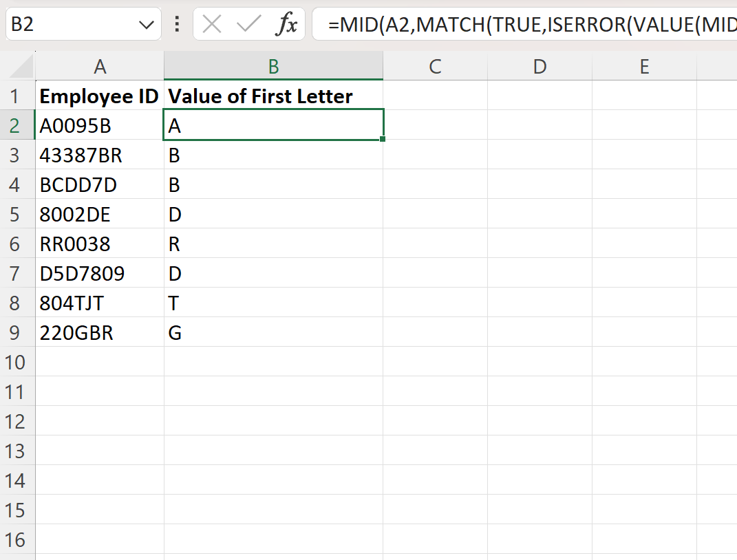
Task: Select cell containing 804TJT
Action: click(100, 303)
